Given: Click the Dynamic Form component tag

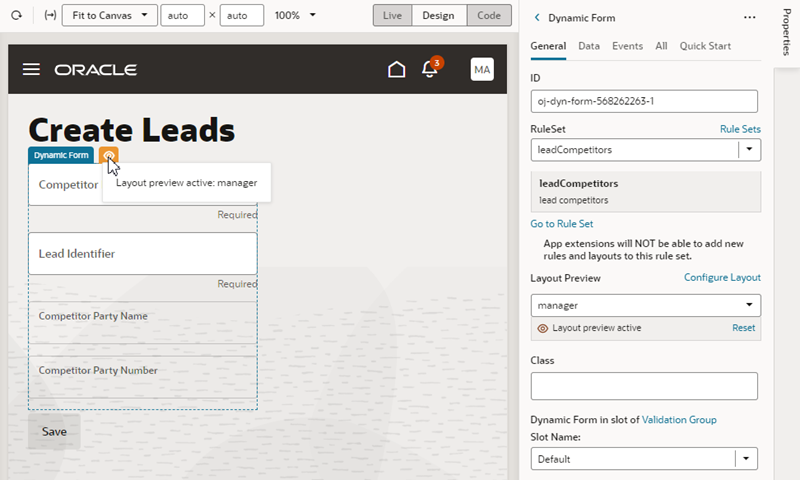Looking at the screenshot, I should point(61,155).
